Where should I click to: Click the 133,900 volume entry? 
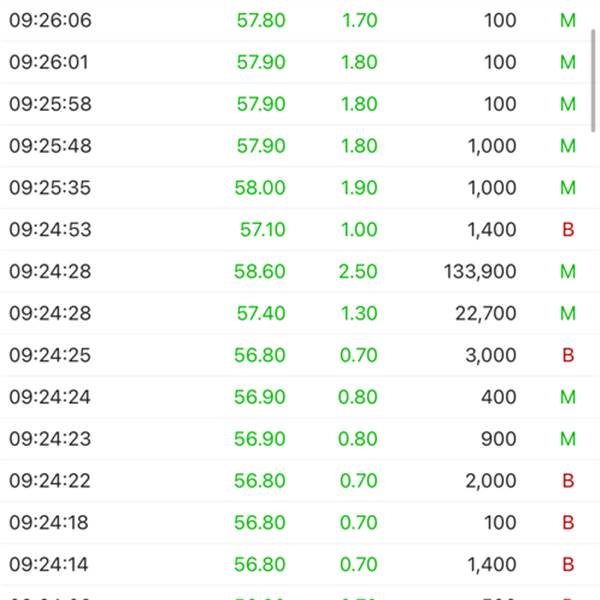click(480, 272)
